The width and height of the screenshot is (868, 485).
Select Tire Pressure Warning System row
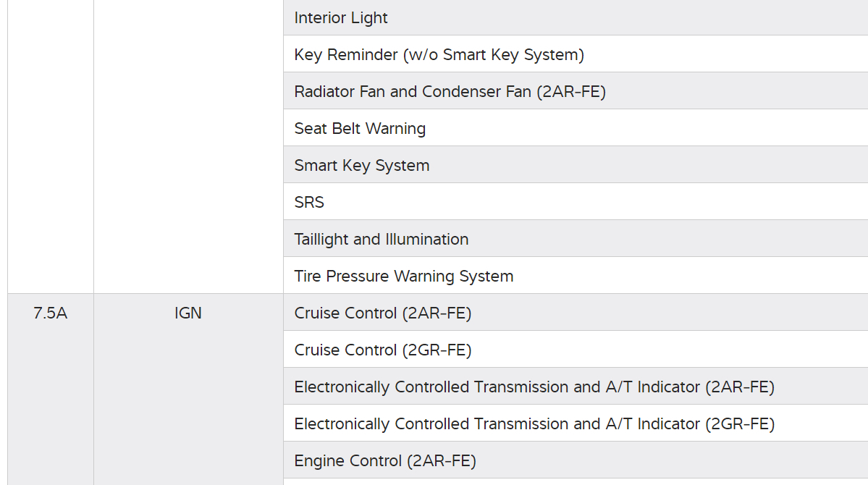(403, 277)
